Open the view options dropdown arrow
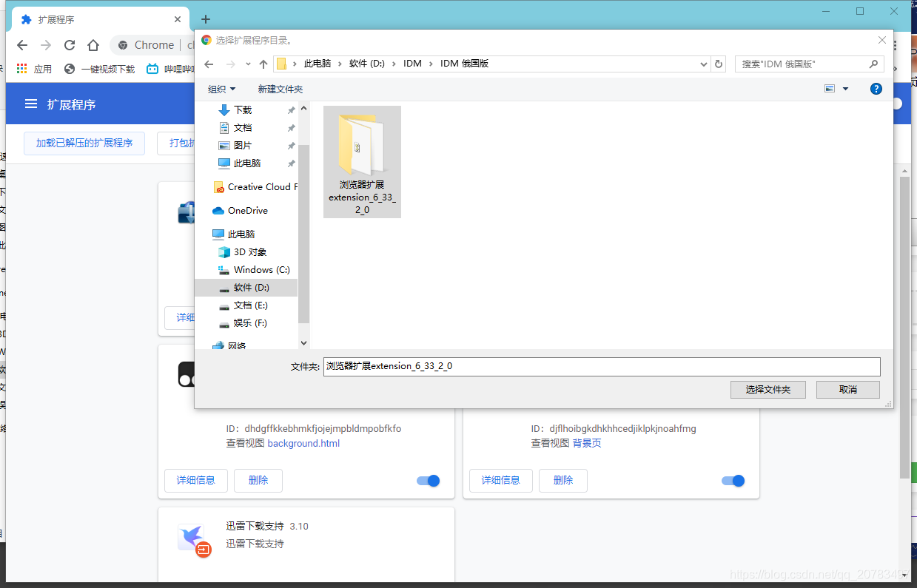917x588 pixels. [x=845, y=88]
